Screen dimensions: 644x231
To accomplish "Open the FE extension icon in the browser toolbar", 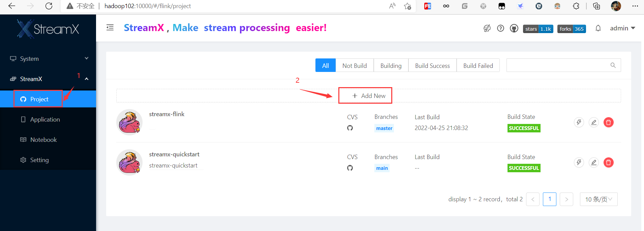I will [428, 6].
